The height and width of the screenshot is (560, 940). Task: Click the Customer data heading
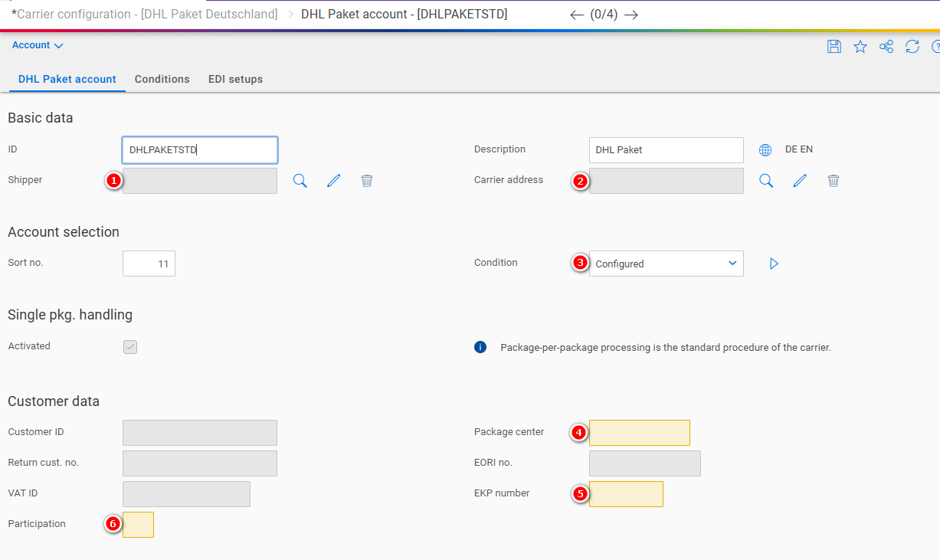[54, 401]
